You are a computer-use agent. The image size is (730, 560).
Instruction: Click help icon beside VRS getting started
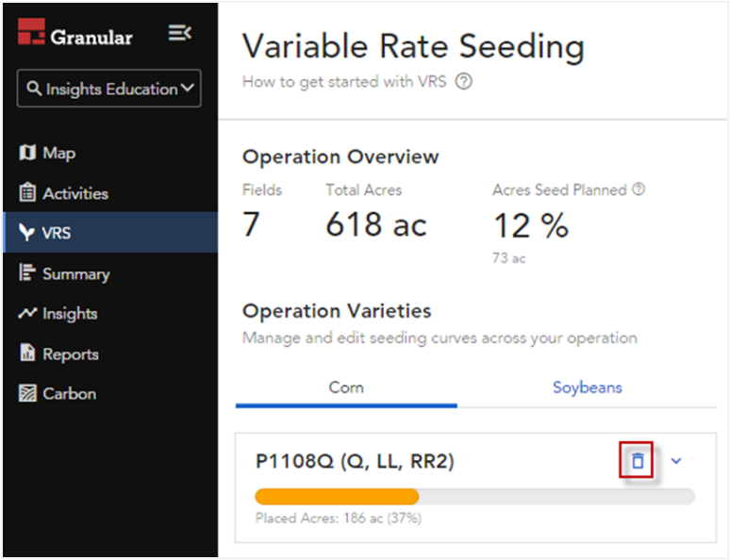pos(464,82)
